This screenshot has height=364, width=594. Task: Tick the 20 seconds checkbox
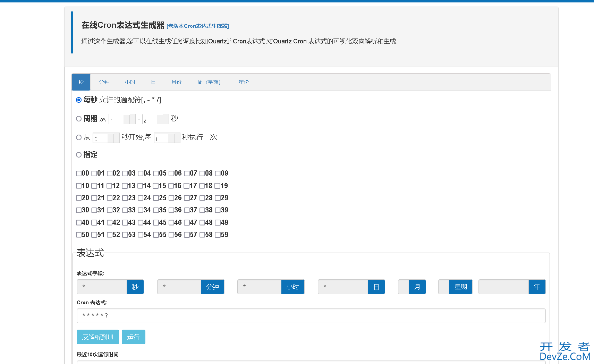pyautogui.click(x=79, y=198)
